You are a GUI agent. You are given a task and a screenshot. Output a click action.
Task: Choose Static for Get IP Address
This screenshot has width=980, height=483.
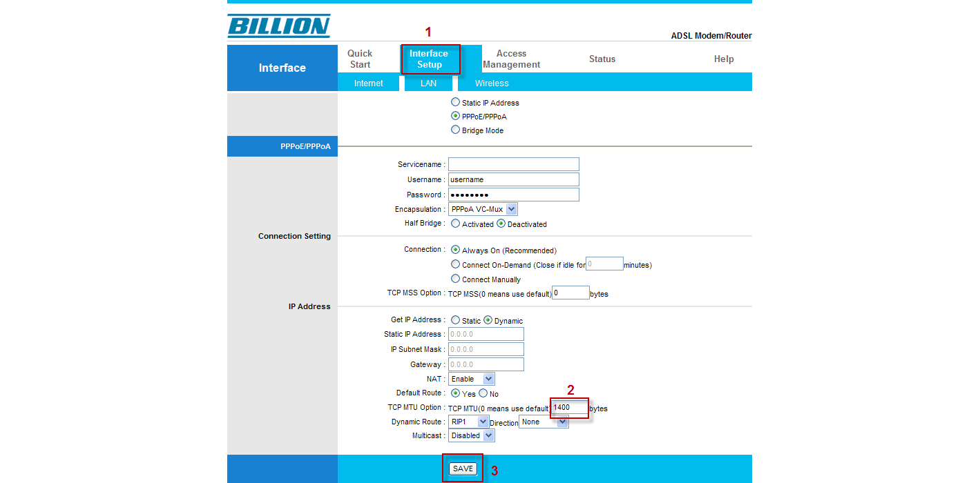tap(455, 320)
